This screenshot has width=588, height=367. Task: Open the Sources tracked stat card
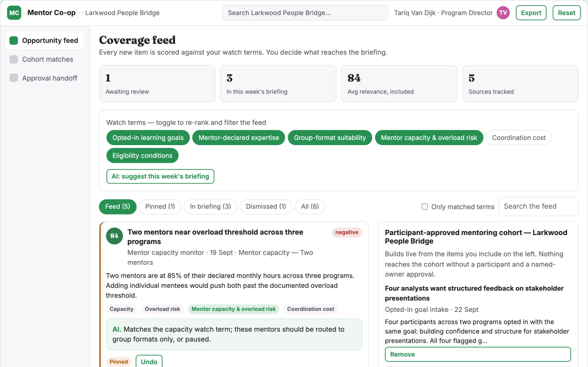[520, 84]
